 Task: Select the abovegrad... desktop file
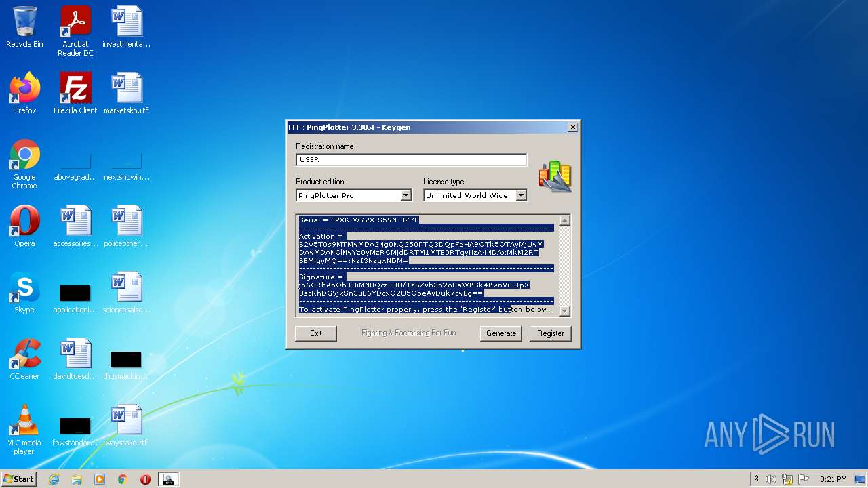pyautogui.click(x=75, y=165)
